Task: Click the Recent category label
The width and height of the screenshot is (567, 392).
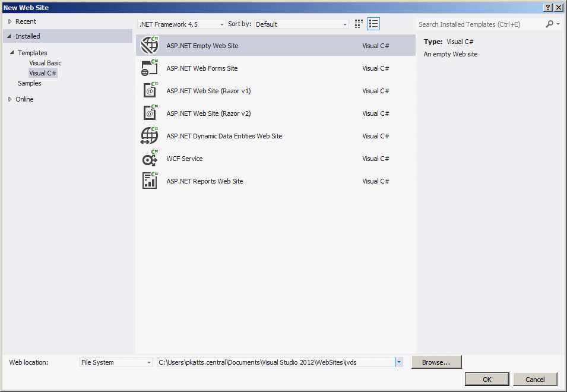Action: pos(26,21)
